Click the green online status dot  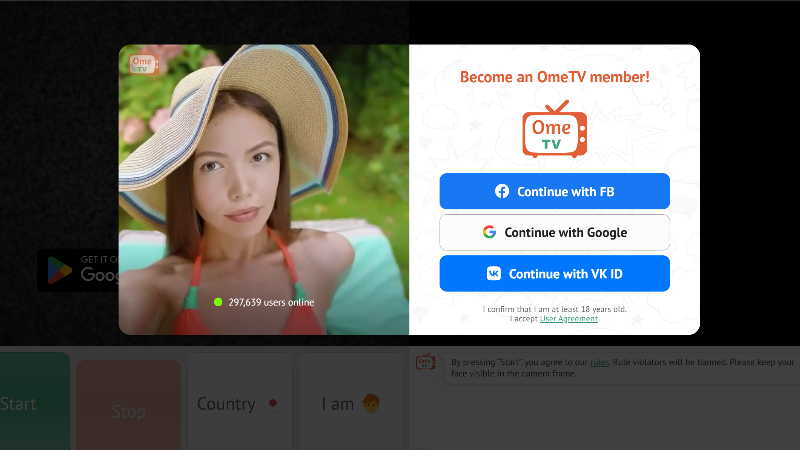pyautogui.click(x=218, y=302)
